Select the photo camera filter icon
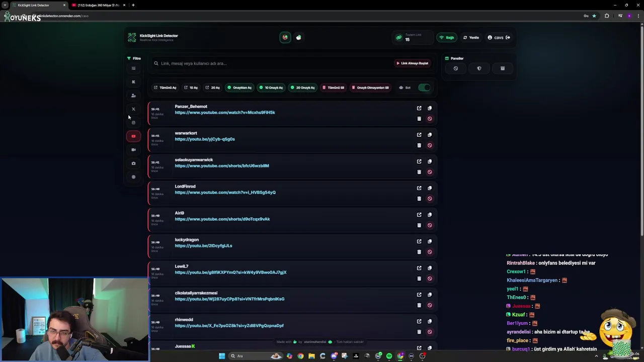Viewport: 644px width, 362px height. pos(133,163)
